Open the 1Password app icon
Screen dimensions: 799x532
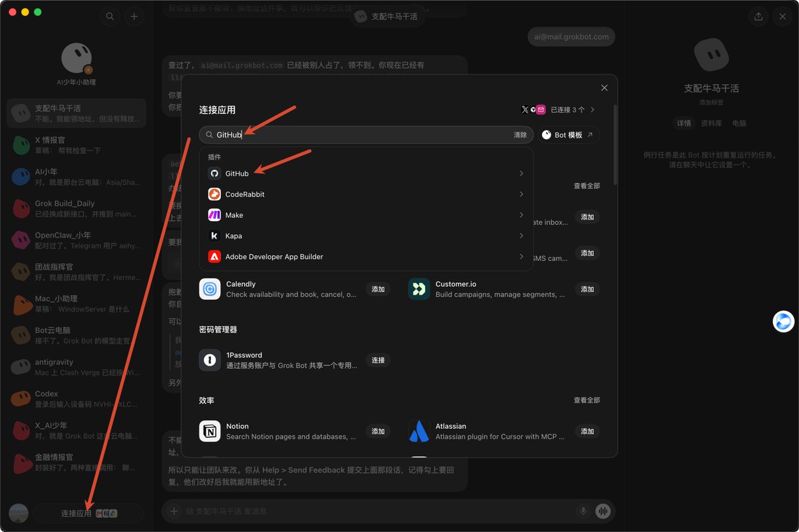(x=210, y=360)
